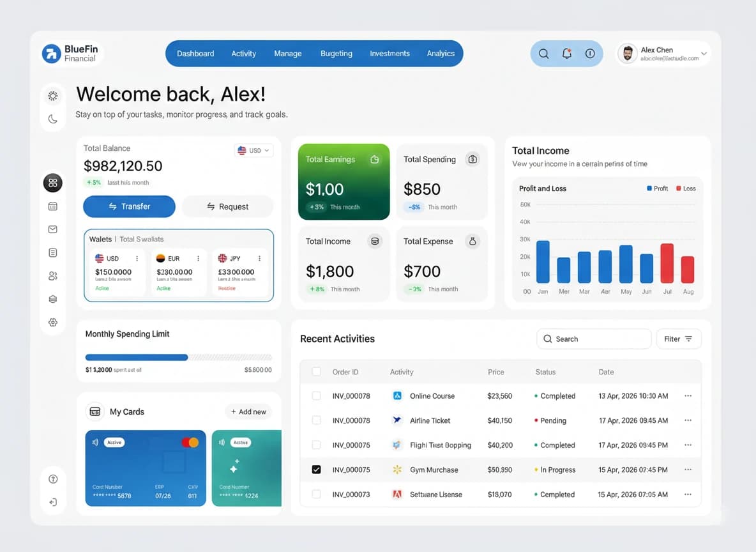Image resolution: width=756 pixels, height=552 pixels.
Task: Switch to the Analytics tab
Action: [441, 54]
